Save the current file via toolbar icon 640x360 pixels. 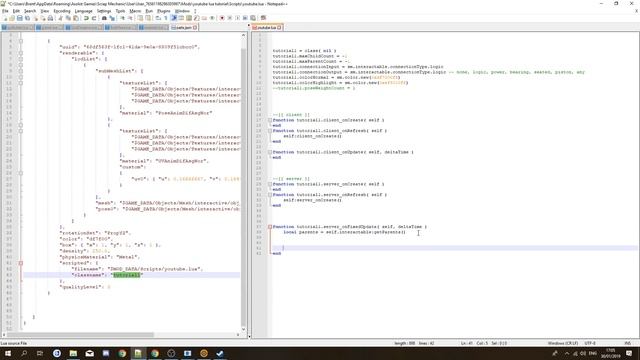coord(20,18)
